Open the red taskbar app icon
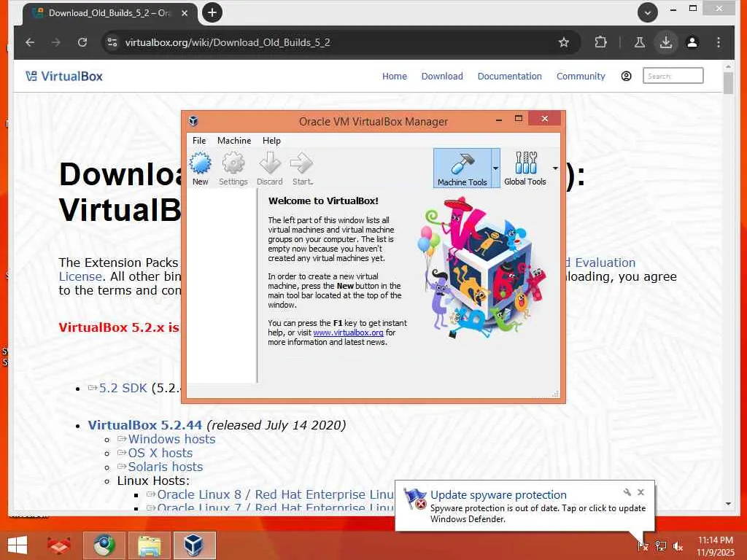The image size is (747, 560). point(58,545)
